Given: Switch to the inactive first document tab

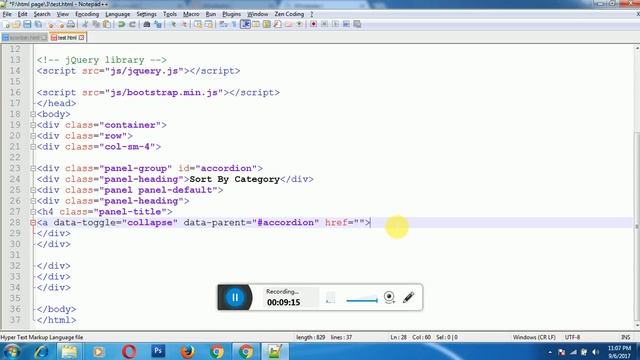Looking at the screenshot, I should (24, 38).
